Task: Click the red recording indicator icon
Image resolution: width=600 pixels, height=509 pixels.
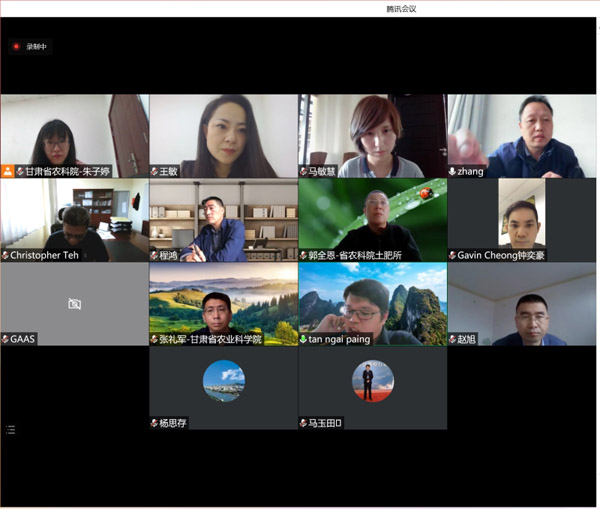Action: click(x=16, y=46)
